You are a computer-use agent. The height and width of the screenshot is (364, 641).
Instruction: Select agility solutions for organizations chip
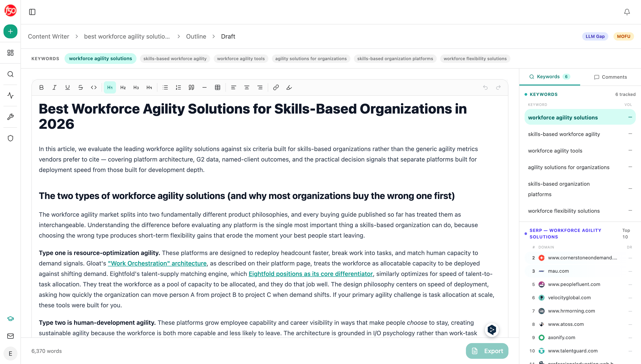click(311, 58)
